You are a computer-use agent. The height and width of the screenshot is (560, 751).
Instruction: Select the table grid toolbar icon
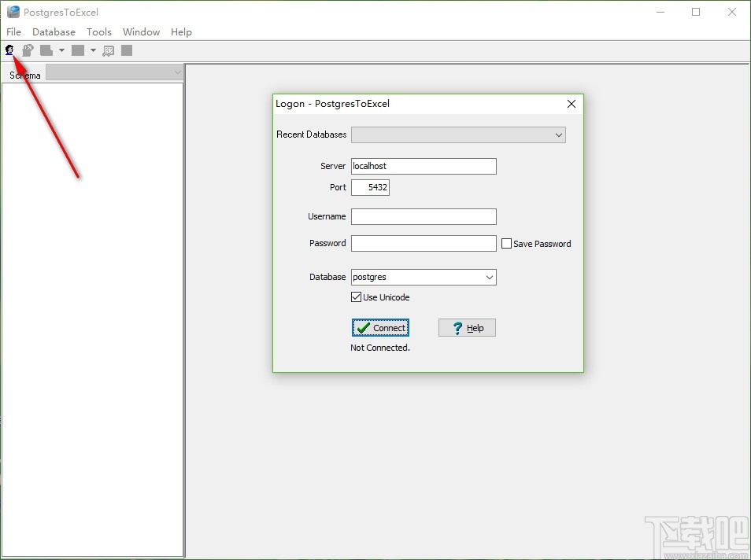tap(108, 50)
